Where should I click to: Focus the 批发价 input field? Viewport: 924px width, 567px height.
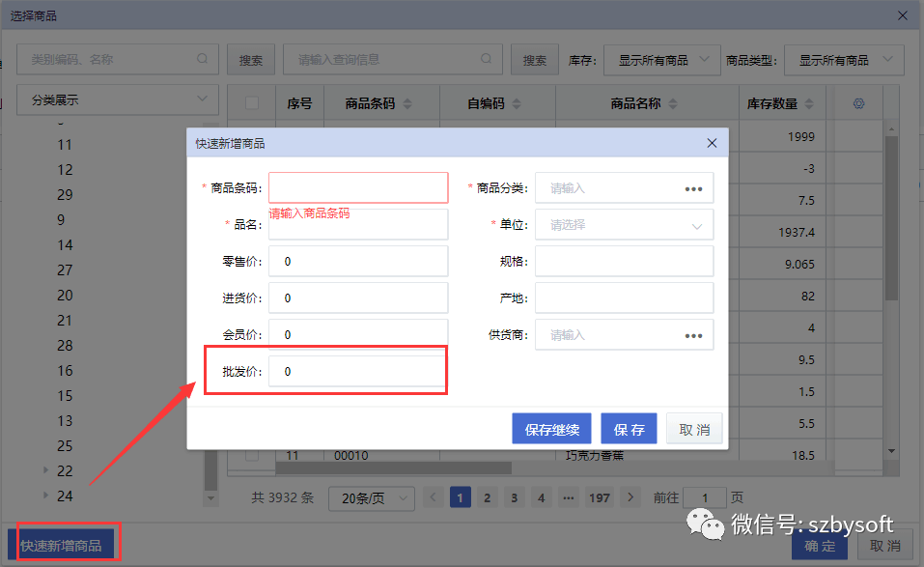(357, 371)
